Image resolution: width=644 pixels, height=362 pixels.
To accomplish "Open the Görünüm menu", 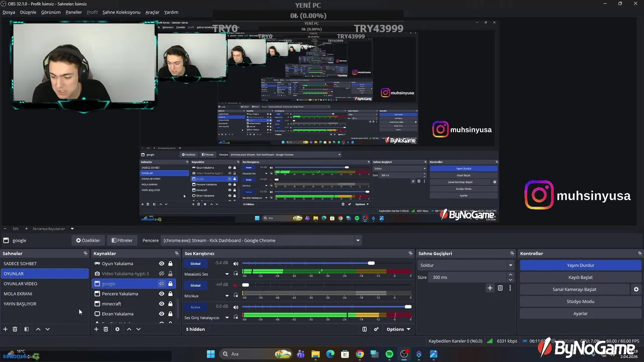I will tap(51, 12).
